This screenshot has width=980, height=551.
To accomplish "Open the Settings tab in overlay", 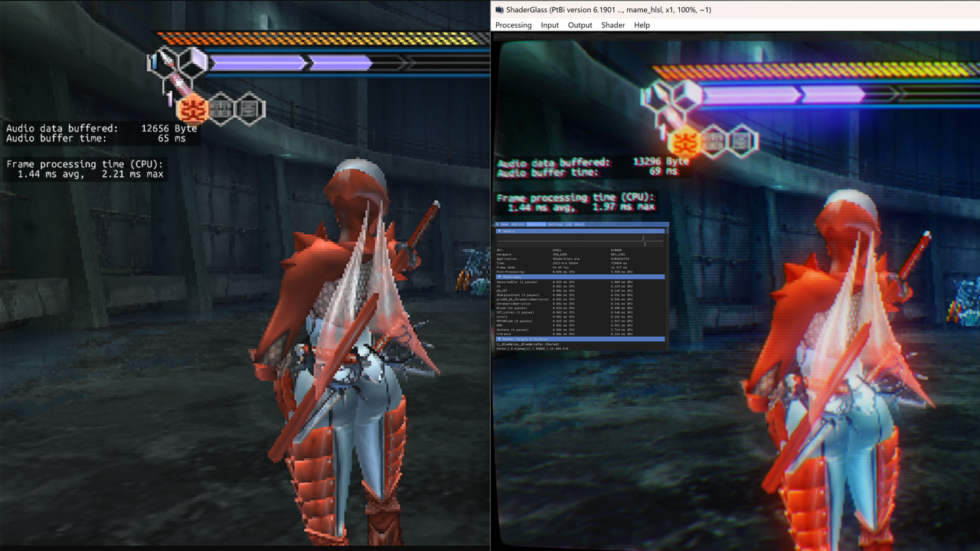I will pos(555,224).
